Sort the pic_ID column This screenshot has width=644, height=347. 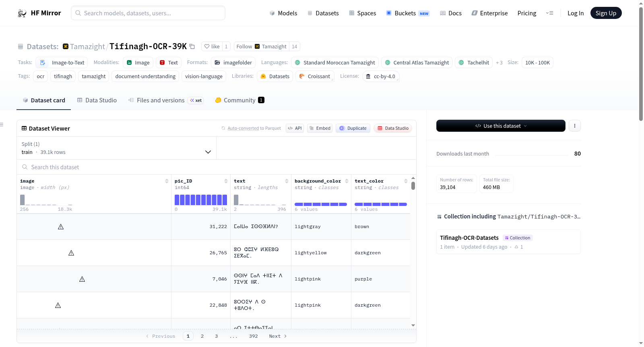(x=226, y=181)
